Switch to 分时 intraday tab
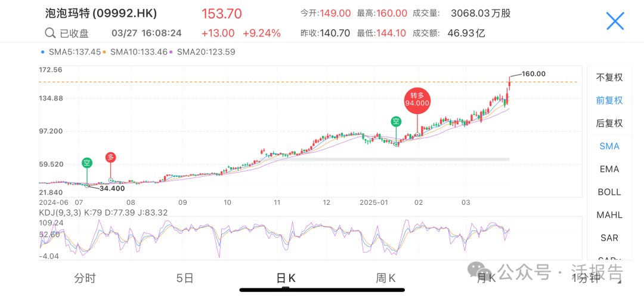644x298 pixels. pyautogui.click(x=85, y=278)
